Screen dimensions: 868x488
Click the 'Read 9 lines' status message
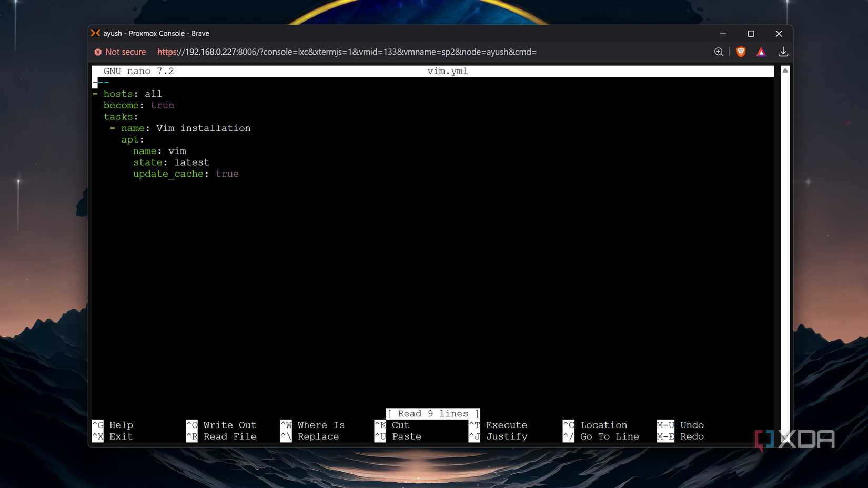point(433,414)
